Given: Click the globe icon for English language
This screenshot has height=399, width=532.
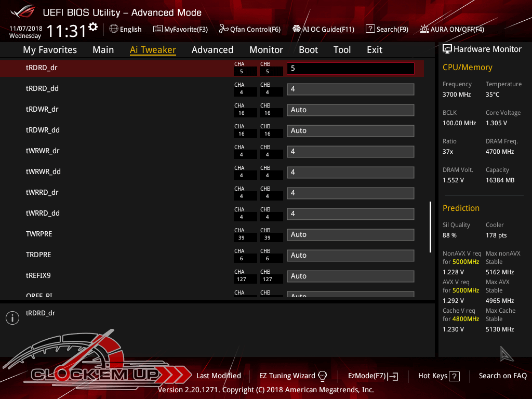Looking at the screenshot, I should [114, 29].
